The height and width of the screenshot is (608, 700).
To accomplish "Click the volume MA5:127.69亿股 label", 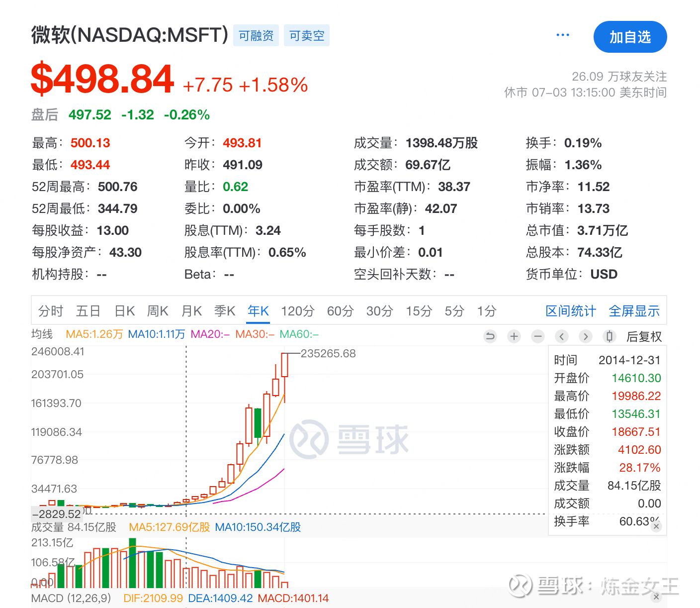I will [x=170, y=527].
